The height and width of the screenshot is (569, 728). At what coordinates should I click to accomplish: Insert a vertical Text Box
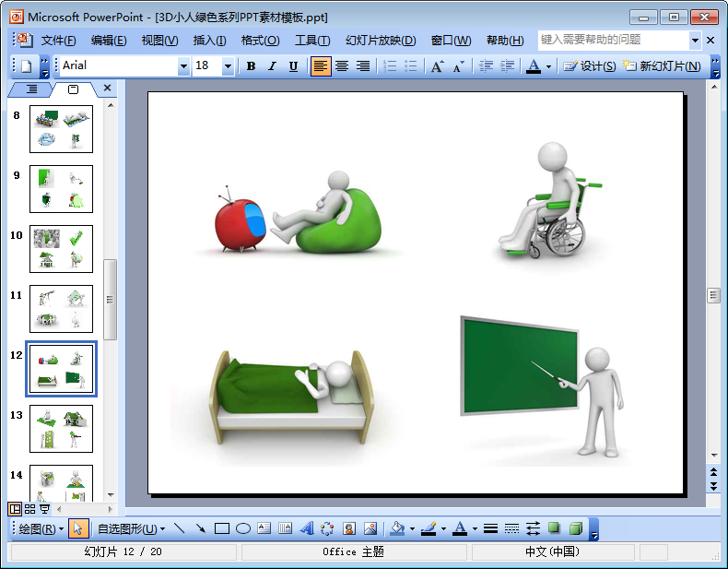286,529
